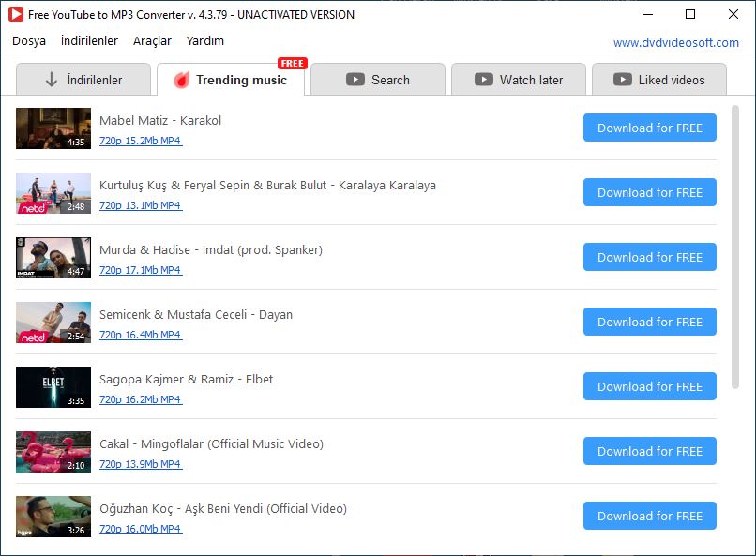Open the 720p 13.1Mb MP4 format link
This screenshot has height=556, width=756.
(141, 205)
